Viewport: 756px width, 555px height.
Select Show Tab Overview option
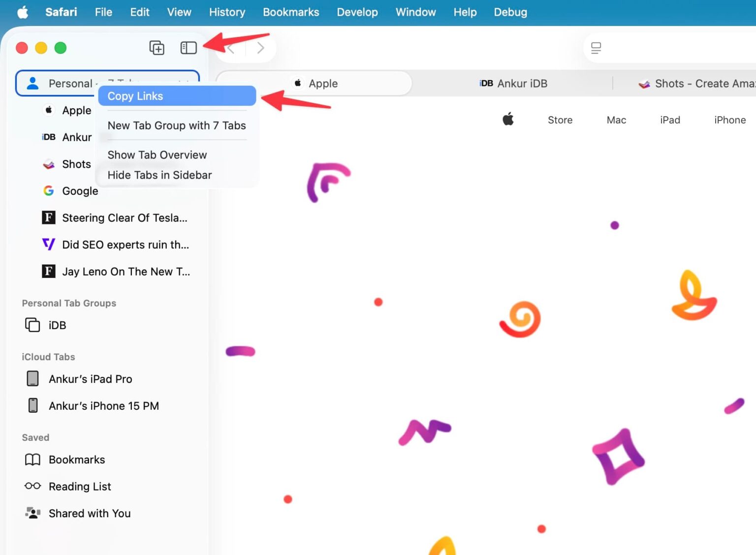[157, 155]
